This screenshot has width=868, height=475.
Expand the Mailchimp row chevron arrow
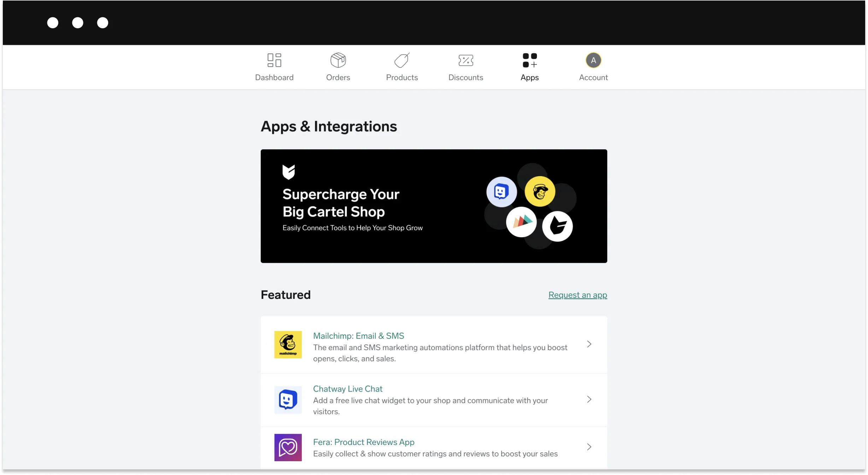pyautogui.click(x=589, y=344)
